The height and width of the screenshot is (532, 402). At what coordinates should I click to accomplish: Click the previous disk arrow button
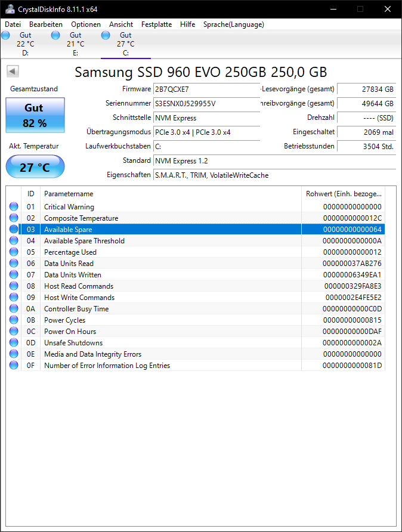(13, 71)
